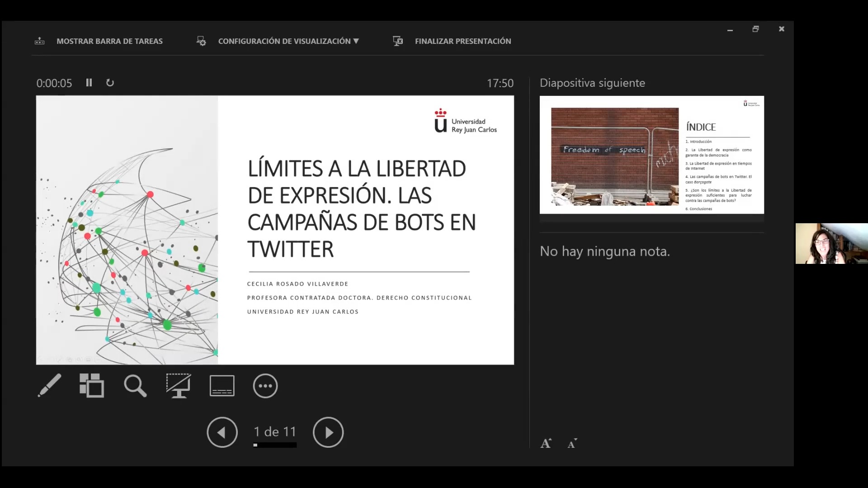Select the pen and laser pointer tool
The width and height of the screenshot is (868, 488).
49,385
